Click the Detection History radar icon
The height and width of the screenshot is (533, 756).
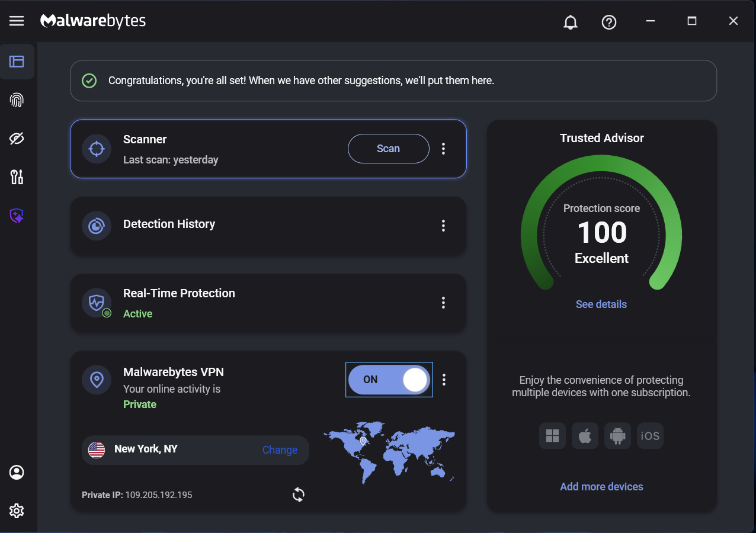(97, 226)
